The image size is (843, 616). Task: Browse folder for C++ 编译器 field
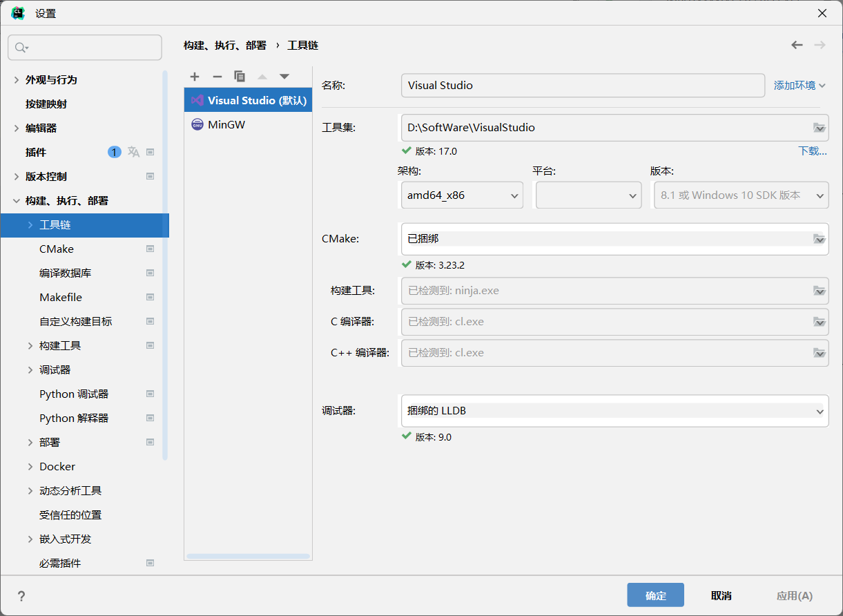[819, 353]
